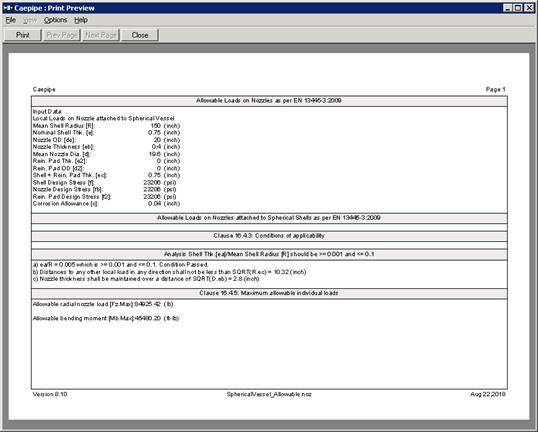Image resolution: width=538 pixels, height=432 pixels.
Task: Click the Page 1 label in header
Action: 495,89
